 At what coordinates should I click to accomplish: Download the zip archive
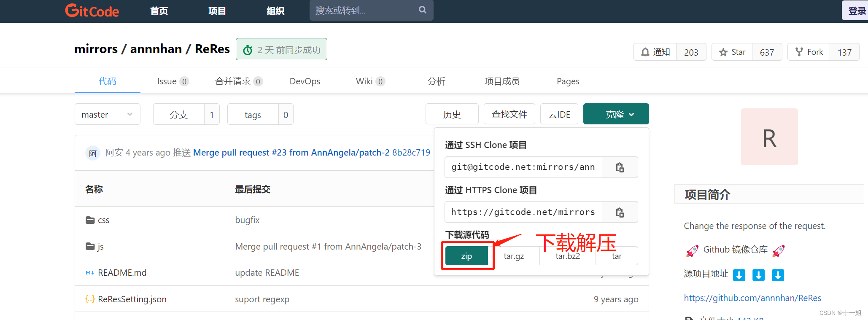point(466,256)
